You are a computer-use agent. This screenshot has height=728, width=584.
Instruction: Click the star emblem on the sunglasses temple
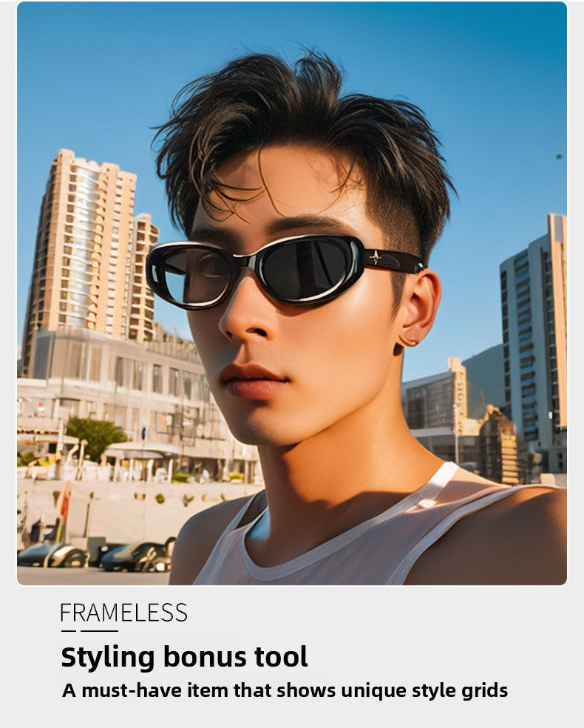pyautogui.click(x=375, y=256)
